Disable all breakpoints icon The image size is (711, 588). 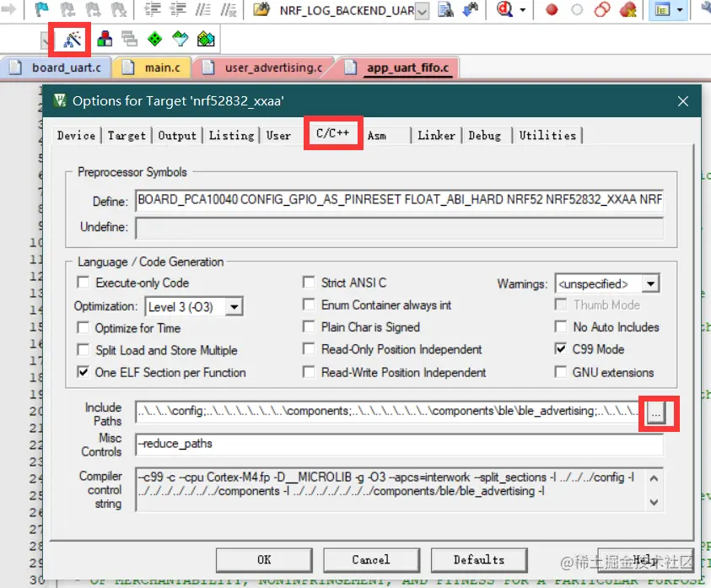[x=602, y=9]
